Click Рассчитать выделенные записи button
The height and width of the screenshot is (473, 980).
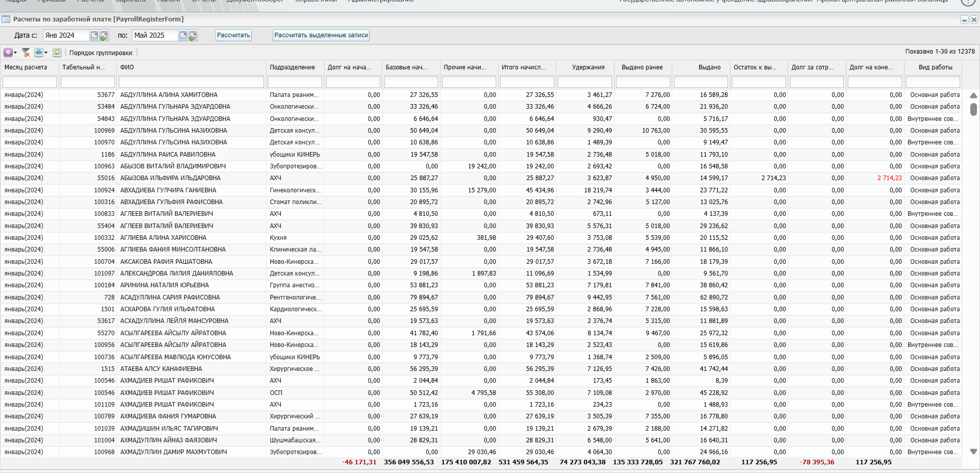tap(321, 35)
